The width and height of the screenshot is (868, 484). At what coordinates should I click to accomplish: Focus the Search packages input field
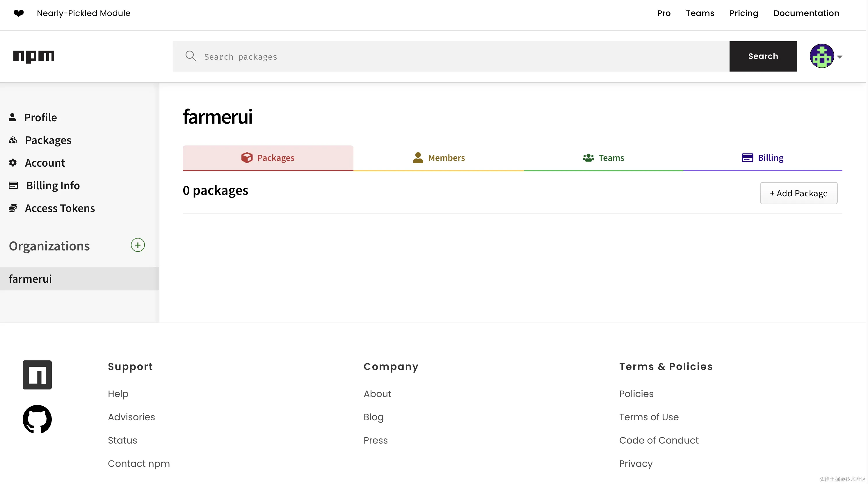[451, 56]
